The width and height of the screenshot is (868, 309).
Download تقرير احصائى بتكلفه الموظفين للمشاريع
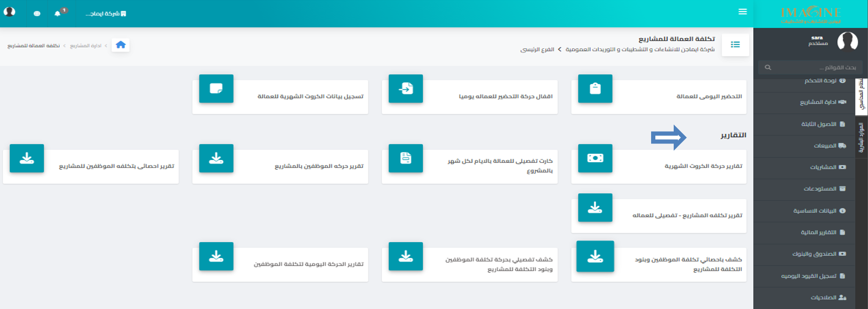pyautogui.click(x=91, y=166)
